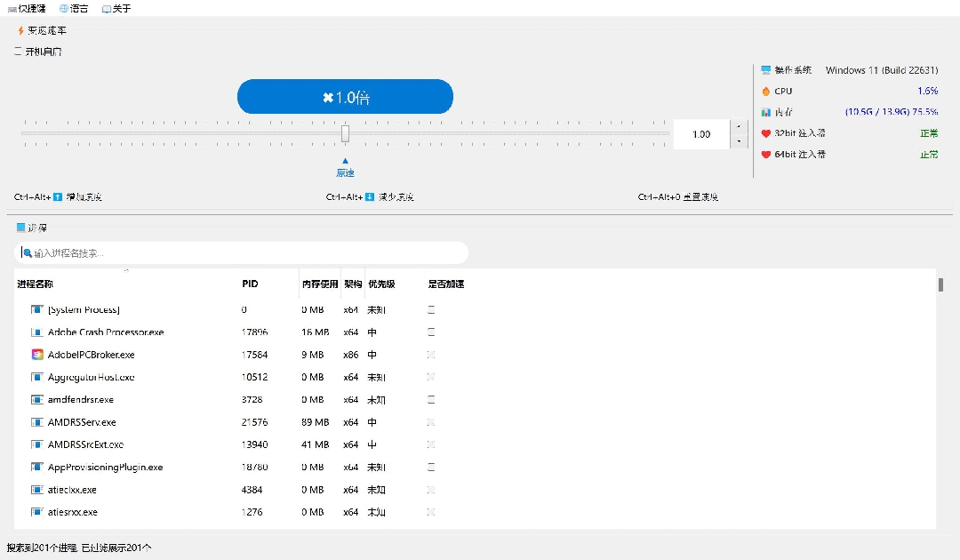This screenshot has width=960, height=560.
Task: Enable the 开机自启 startup checkbox
Action: pos(18,52)
